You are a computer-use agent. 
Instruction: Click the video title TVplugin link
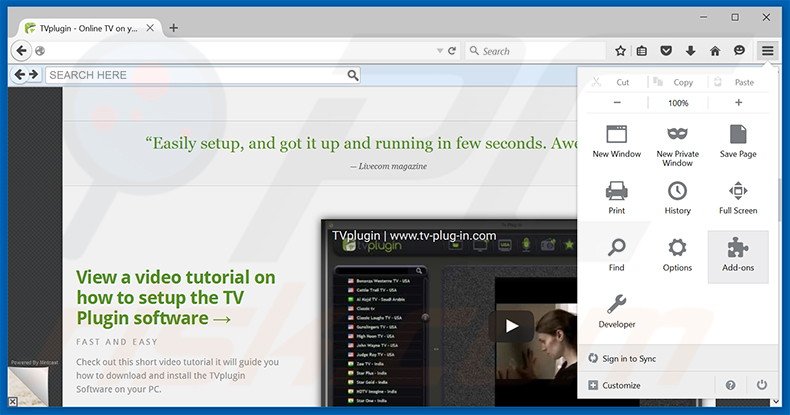coord(414,235)
